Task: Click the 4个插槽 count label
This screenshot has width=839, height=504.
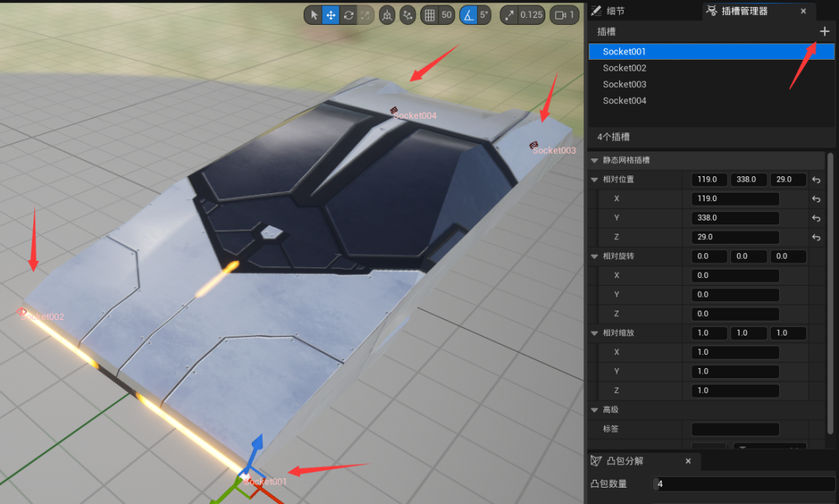Action: tap(613, 137)
